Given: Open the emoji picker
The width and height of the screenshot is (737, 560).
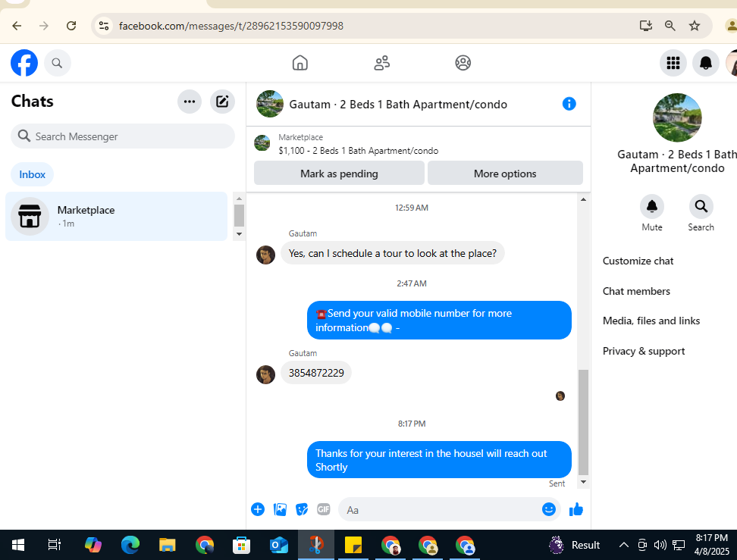Looking at the screenshot, I should [548, 509].
